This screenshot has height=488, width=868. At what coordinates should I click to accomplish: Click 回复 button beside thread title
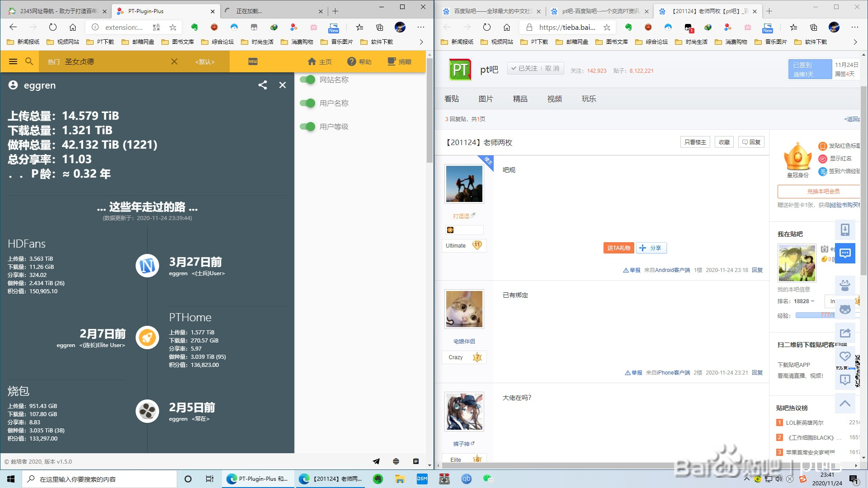pos(751,142)
